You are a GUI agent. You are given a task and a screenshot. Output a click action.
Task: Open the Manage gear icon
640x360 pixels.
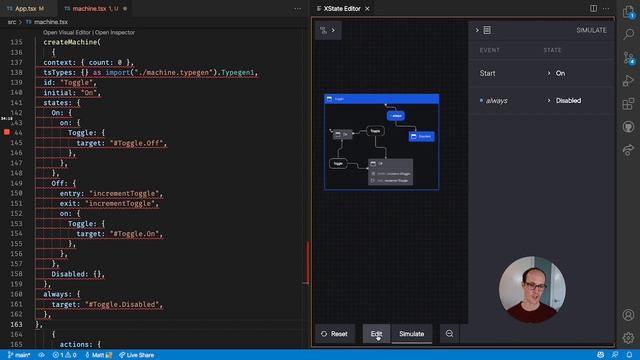tap(629, 338)
